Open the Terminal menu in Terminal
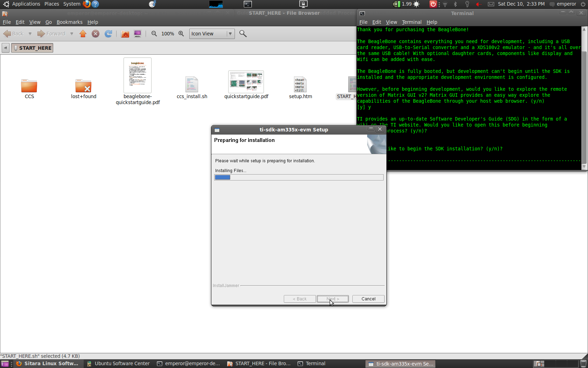 pyautogui.click(x=412, y=22)
